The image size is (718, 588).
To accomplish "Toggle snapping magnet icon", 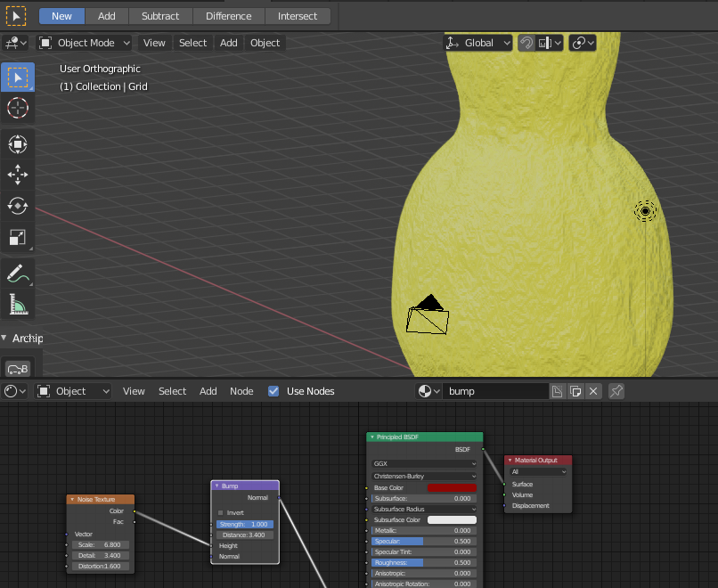I will click(526, 43).
